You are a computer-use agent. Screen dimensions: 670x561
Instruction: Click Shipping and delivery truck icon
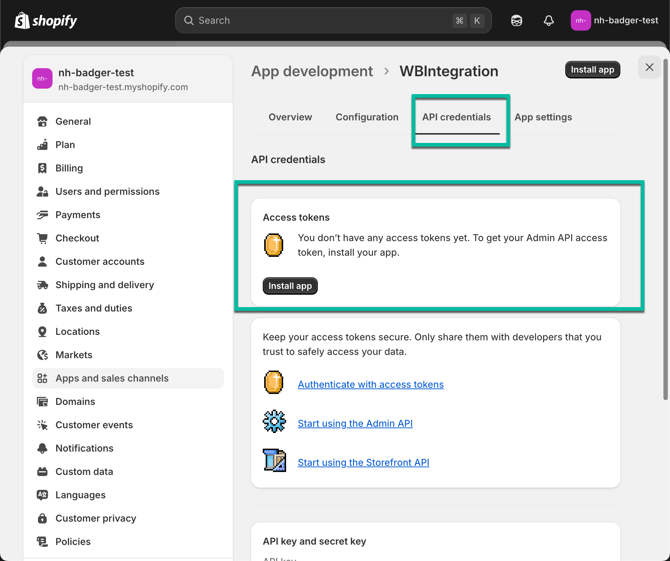click(42, 285)
